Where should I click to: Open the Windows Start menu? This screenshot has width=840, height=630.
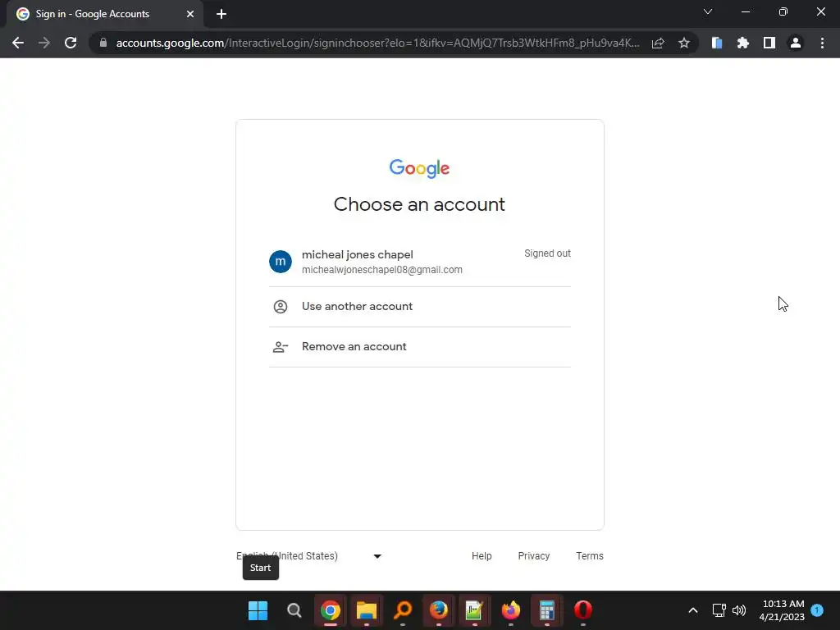click(x=258, y=610)
